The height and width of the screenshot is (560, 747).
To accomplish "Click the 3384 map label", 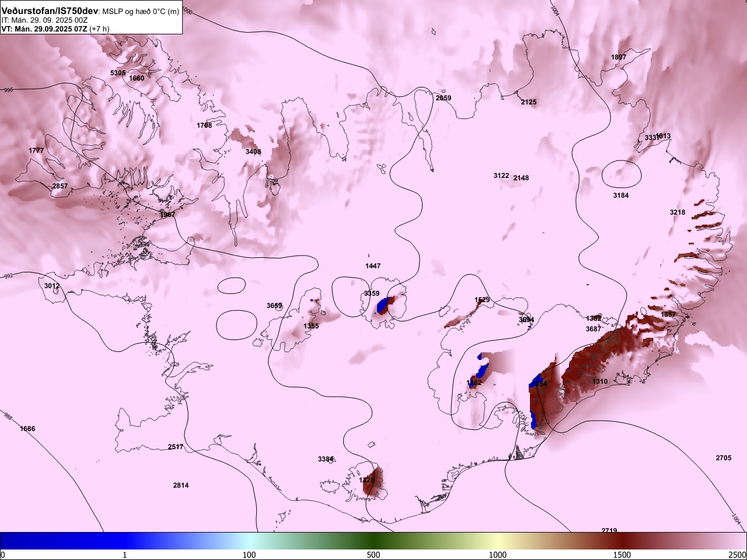I will pos(326,459).
